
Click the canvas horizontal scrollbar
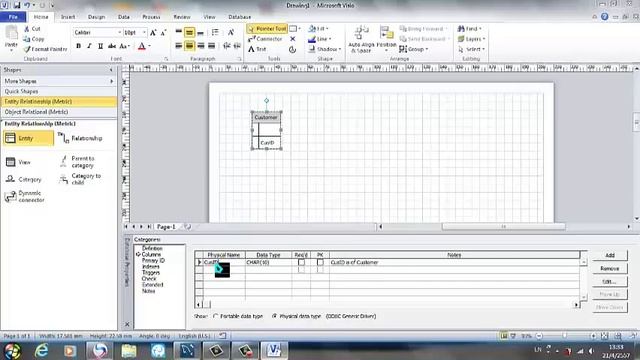[503, 227]
